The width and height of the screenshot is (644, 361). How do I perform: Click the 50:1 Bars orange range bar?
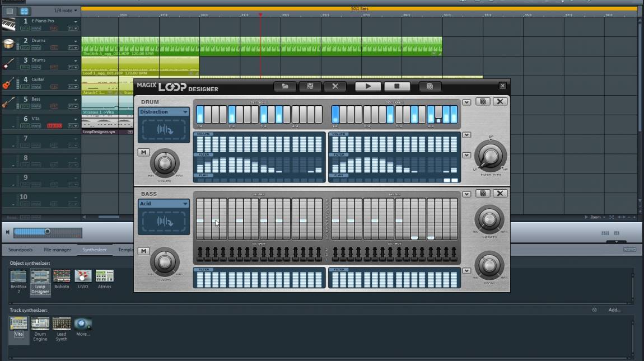[360, 8]
